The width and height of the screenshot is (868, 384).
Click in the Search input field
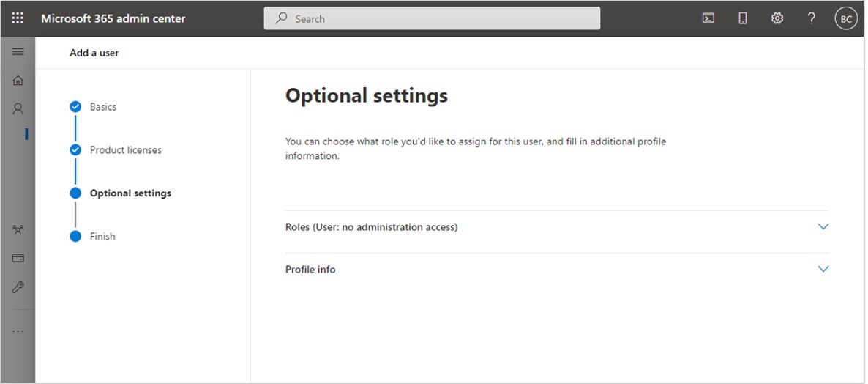pos(432,18)
